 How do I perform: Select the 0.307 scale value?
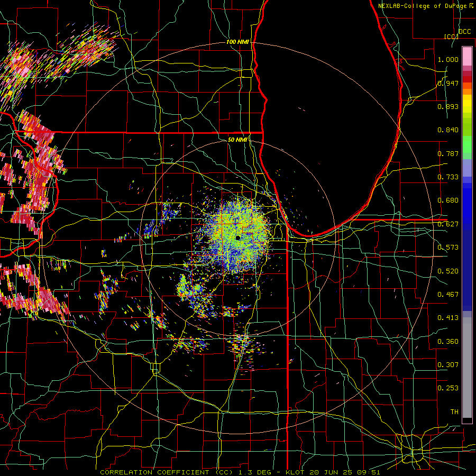448,365
